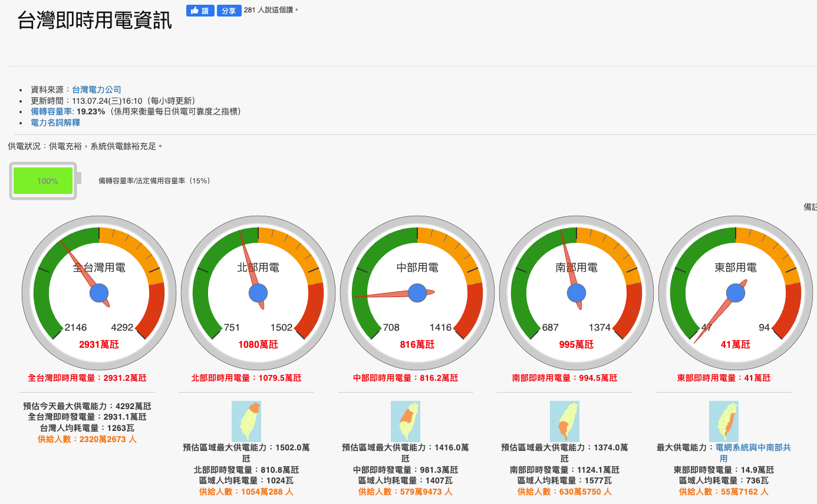Click the 中部用電 gauge dial

[417, 292]
